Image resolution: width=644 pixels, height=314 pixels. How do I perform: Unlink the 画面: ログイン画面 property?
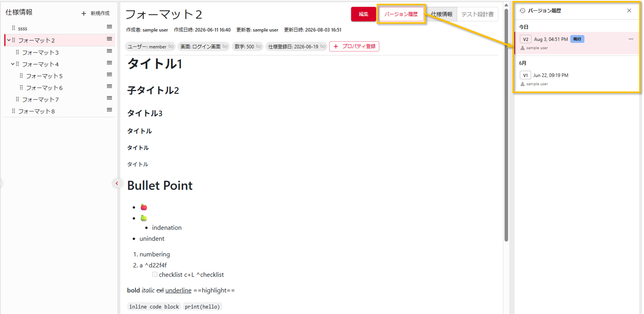[225, 47]
